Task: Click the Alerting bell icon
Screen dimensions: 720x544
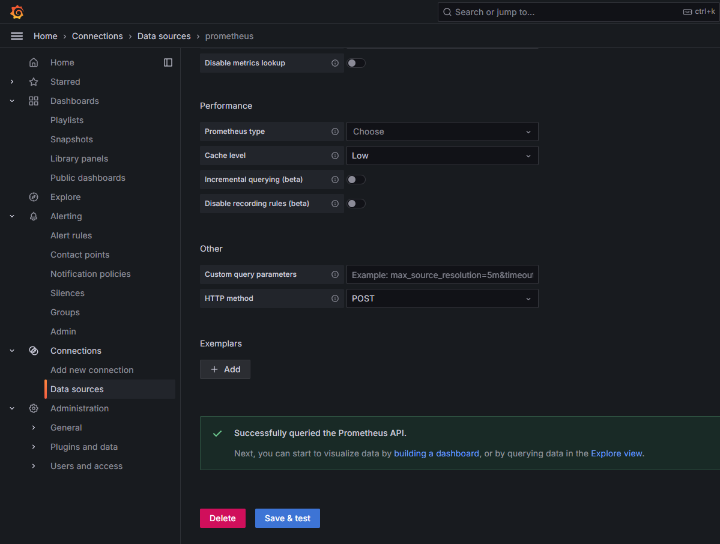Action: (34, 216)
